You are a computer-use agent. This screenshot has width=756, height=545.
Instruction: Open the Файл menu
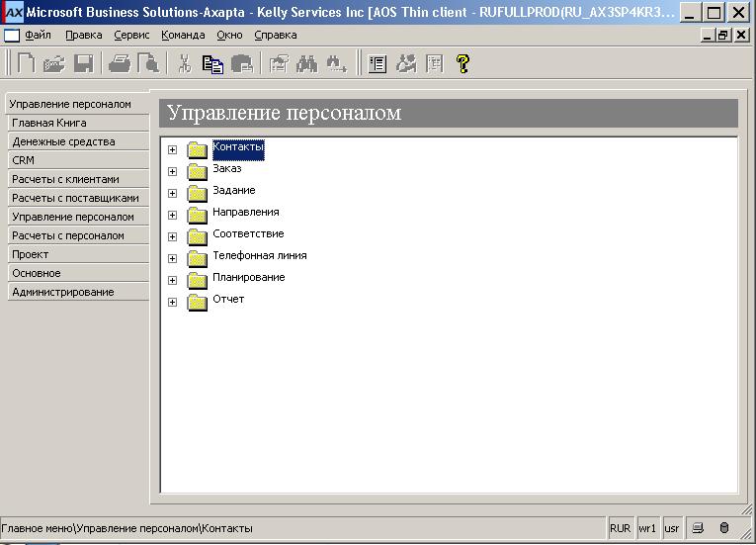click(39, 36)
